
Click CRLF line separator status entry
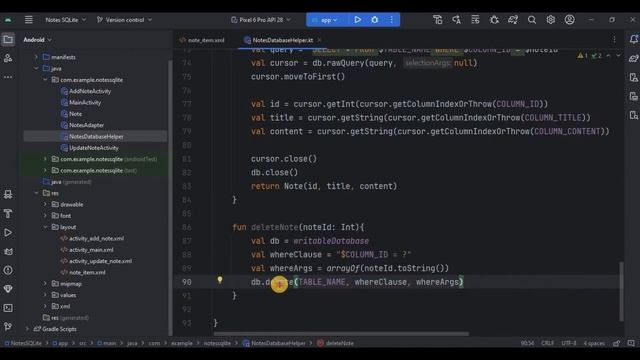[547, 343]
